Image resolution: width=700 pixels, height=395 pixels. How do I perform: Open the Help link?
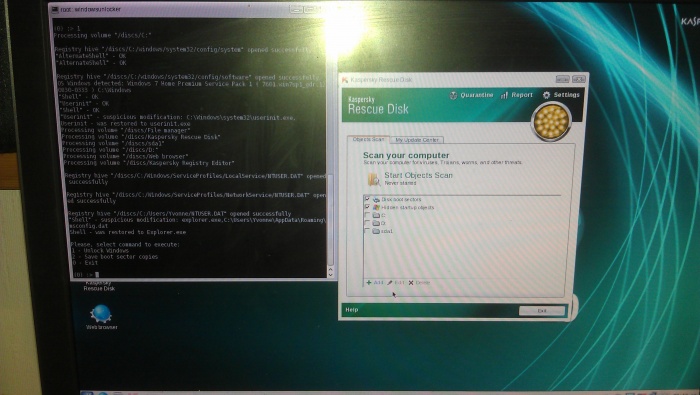coord(352,310)
